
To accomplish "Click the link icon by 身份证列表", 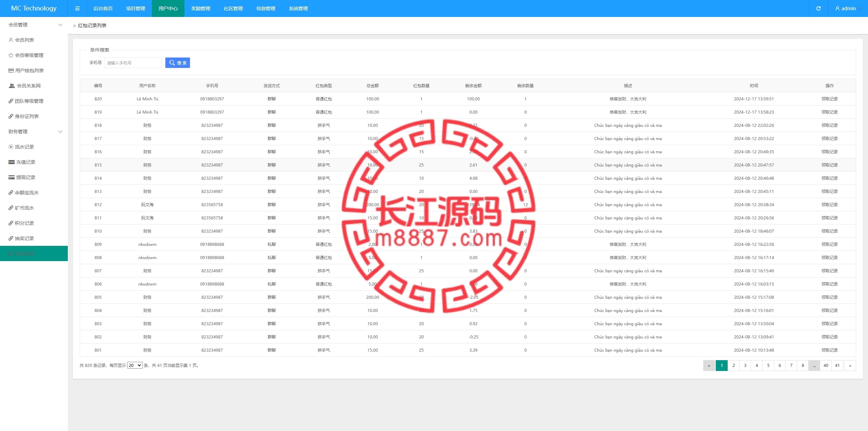I will pyautogui.click(x=11, y=116).
